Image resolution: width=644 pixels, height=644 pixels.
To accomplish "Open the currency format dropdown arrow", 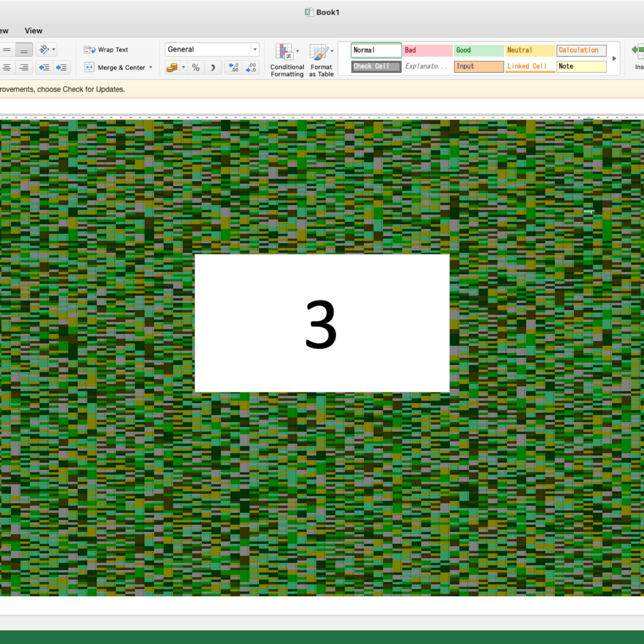I will 184,68.
